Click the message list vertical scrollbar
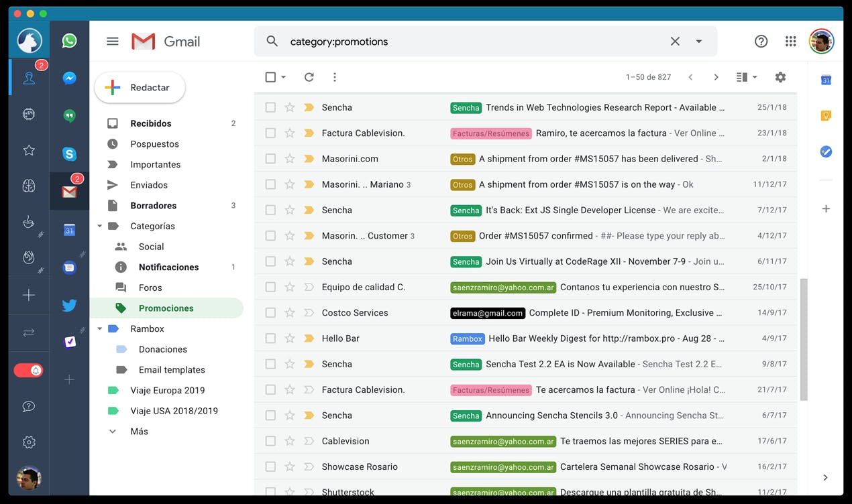The height and width of the screenshot is (504, 852). 804,339
